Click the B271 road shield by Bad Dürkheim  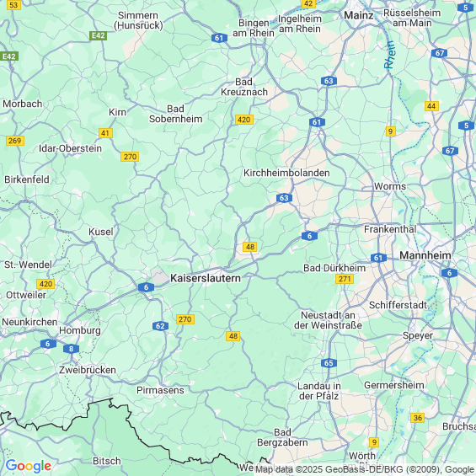[345, 279]
